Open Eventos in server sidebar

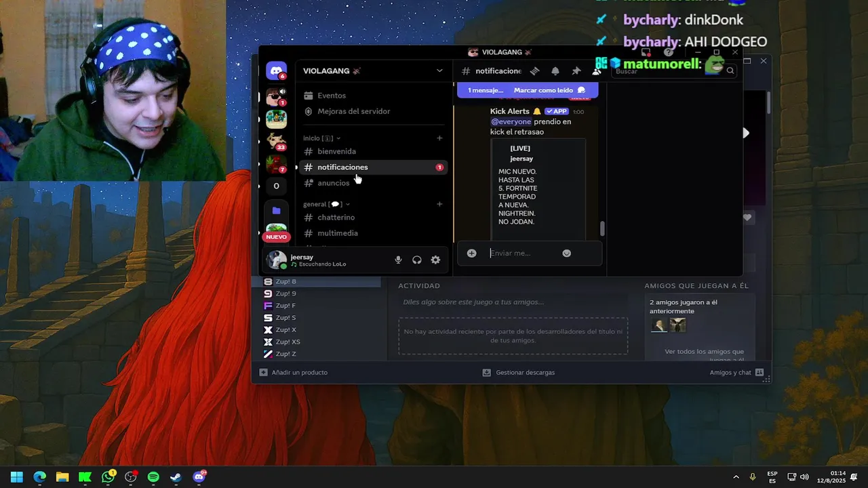372,96
